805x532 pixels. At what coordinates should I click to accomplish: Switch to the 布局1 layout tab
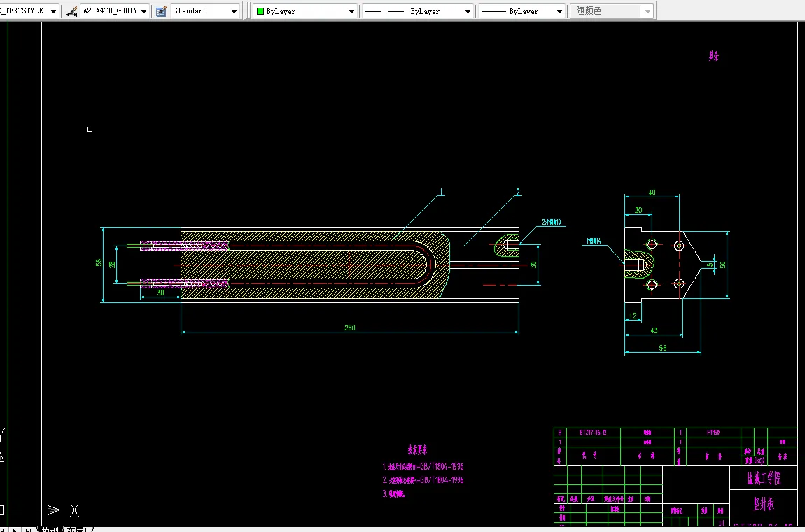coord(78,529)
